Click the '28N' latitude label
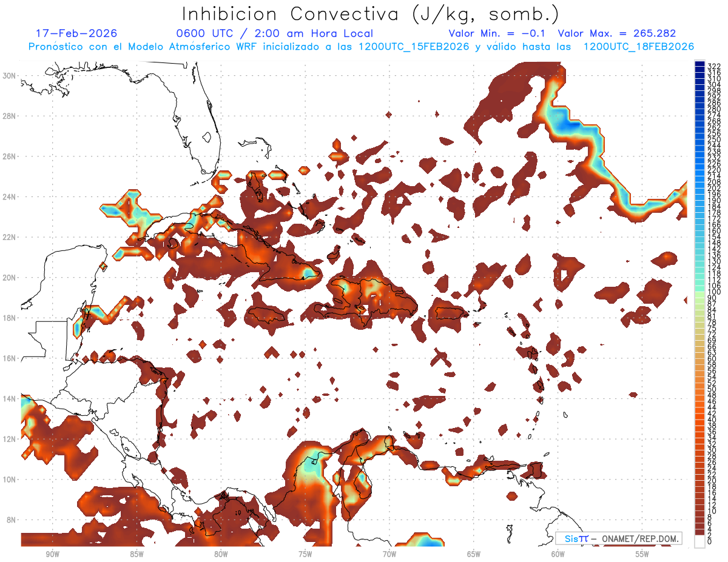Image resolution: width=728 pixels, height=562 pixels. (x=10, y=116)
